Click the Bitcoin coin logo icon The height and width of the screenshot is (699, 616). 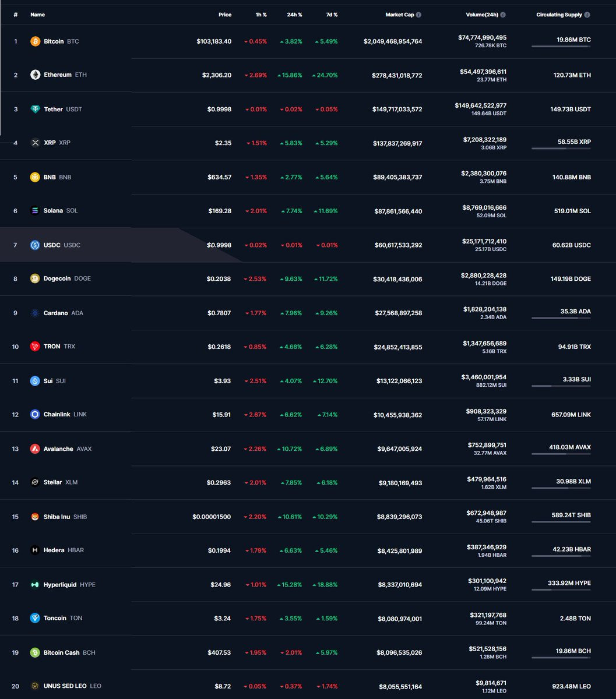(x=35, y=41)
